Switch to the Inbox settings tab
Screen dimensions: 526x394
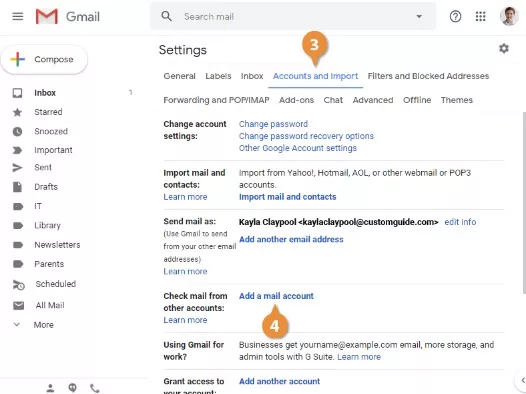tap(252, 76)
